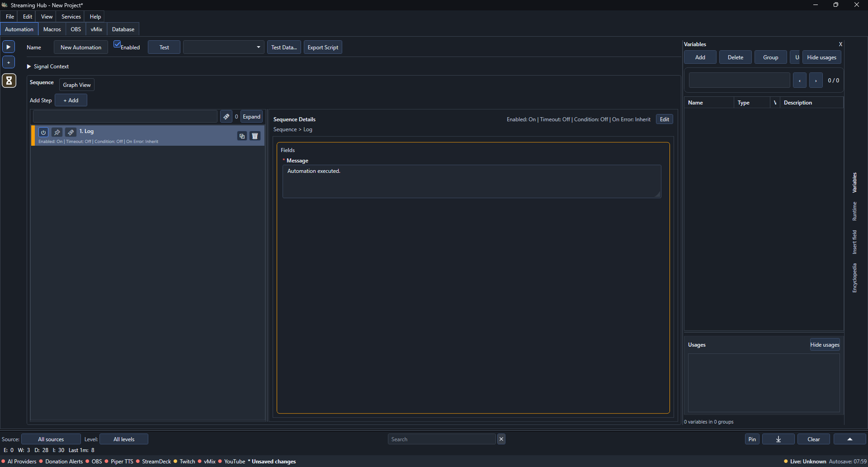Viewport: 868px width, 467px height.
Task: Click Add in the Variables panel
Action: [700, 57]
